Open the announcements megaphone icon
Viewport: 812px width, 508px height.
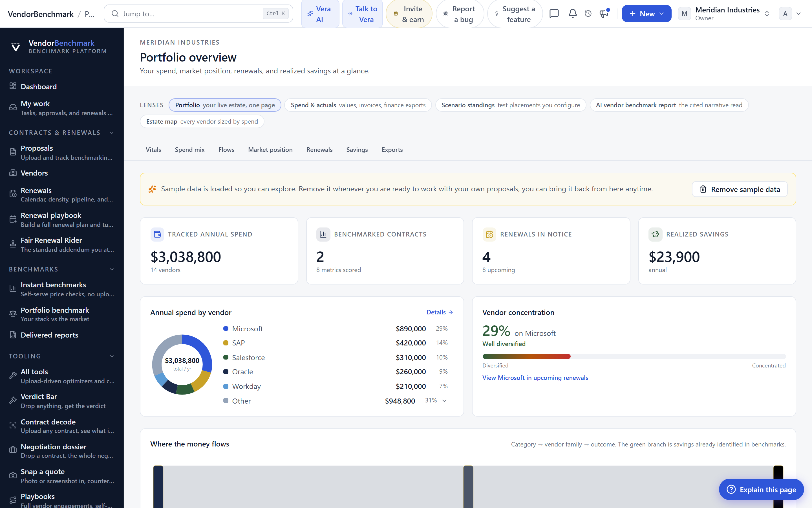coord(604,14)
